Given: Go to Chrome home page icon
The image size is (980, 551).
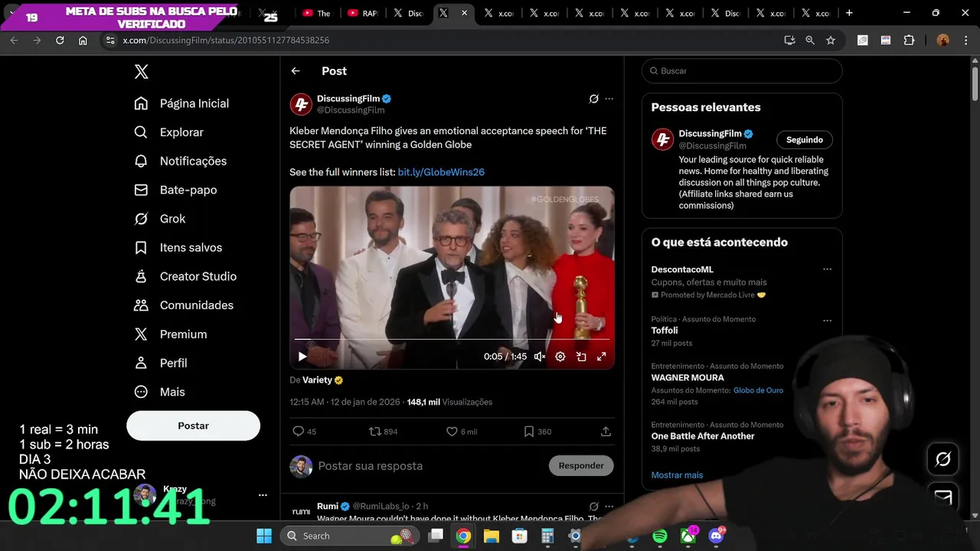Looking at the screenshot, I should tap(83, 40).
